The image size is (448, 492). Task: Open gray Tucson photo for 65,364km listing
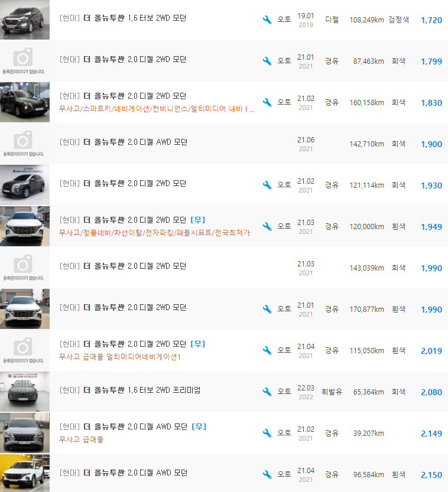(x=25, y=392)
